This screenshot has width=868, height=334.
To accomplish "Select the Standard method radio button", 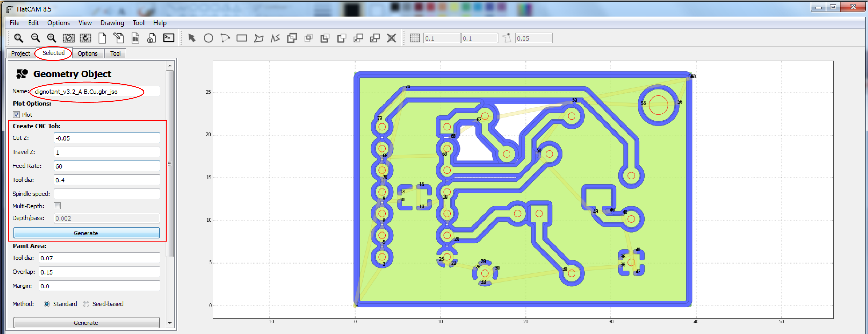I will pos(47,304).
